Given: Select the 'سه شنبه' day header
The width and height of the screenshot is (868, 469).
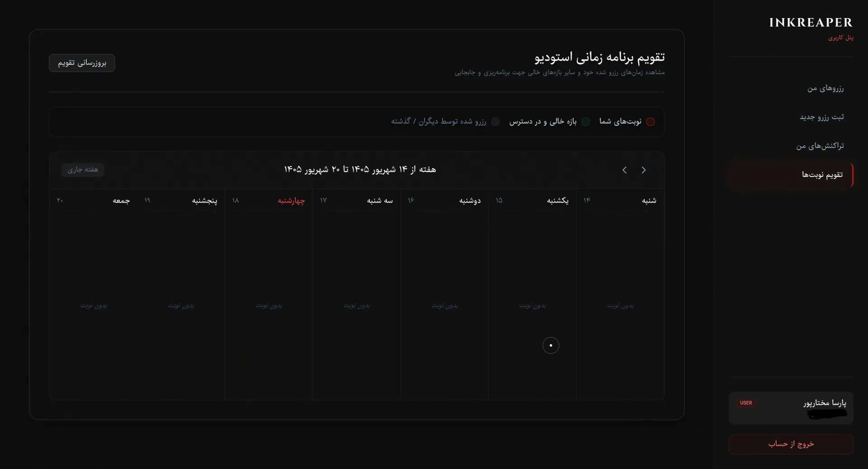Looking at the screenshot, I should pyautogui.click(x=380, y=200).
